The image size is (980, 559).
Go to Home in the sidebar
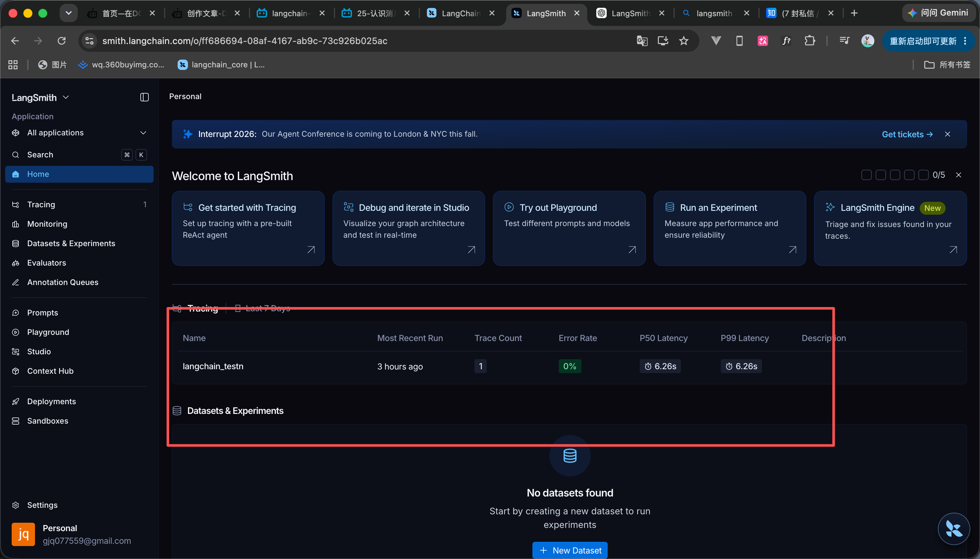(79, 174)
